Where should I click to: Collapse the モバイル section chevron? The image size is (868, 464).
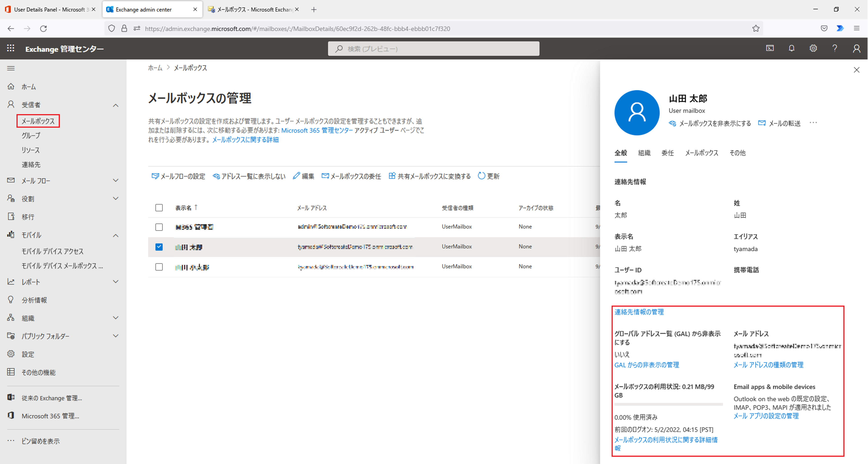[x=116, y=236]
